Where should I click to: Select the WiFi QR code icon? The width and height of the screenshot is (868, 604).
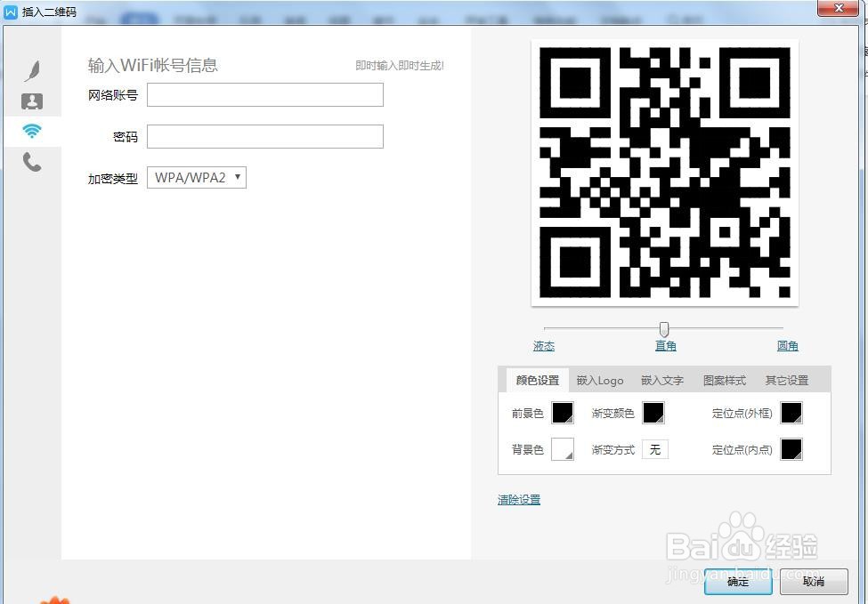click(x=31, y=131)
